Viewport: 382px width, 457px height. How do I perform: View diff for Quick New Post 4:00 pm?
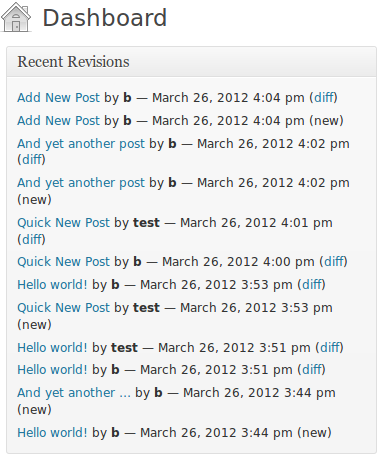(x=333, y=262)
